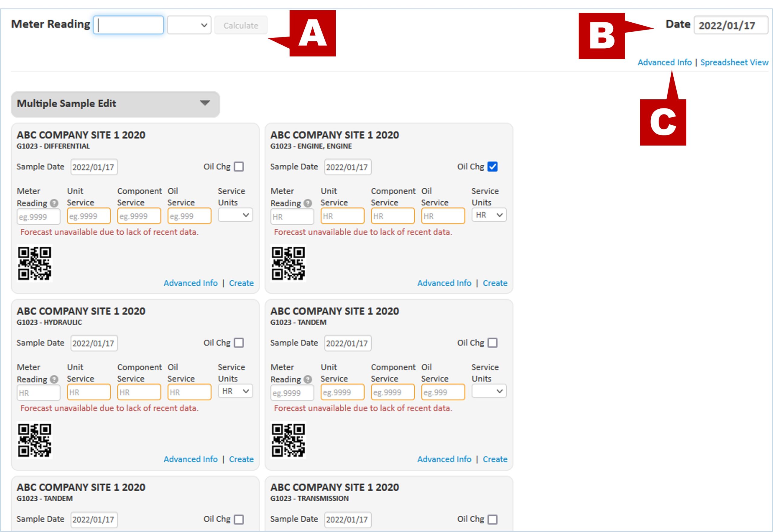Open the units dropdown next to Calculate
This screenshot has width=773, height=532.
coord(189,25)
